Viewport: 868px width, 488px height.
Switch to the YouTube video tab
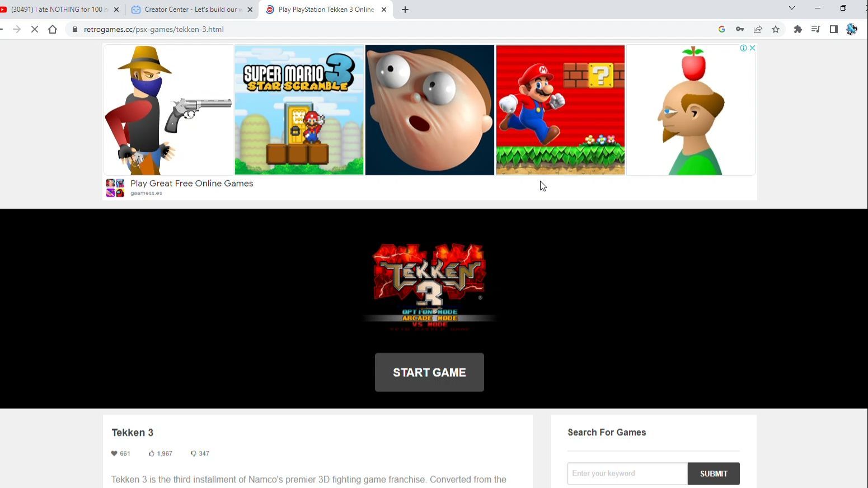59,10
